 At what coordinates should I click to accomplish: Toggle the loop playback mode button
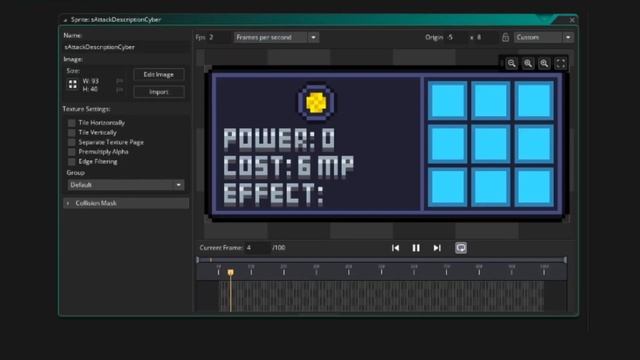[x=461, y=248]
